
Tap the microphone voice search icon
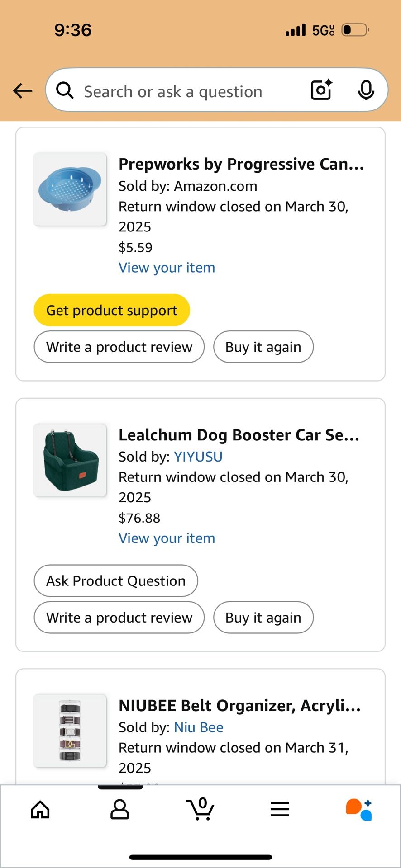point(366,90)
